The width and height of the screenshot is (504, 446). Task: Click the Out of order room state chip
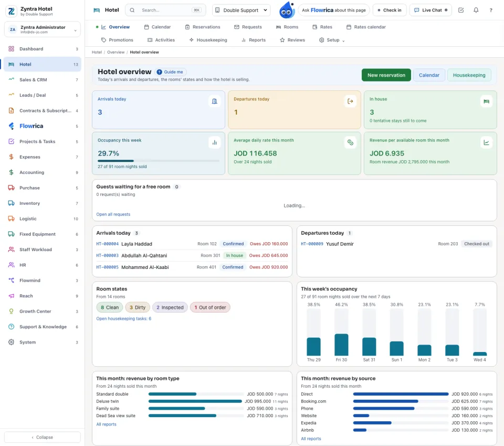tap(210, 307)
